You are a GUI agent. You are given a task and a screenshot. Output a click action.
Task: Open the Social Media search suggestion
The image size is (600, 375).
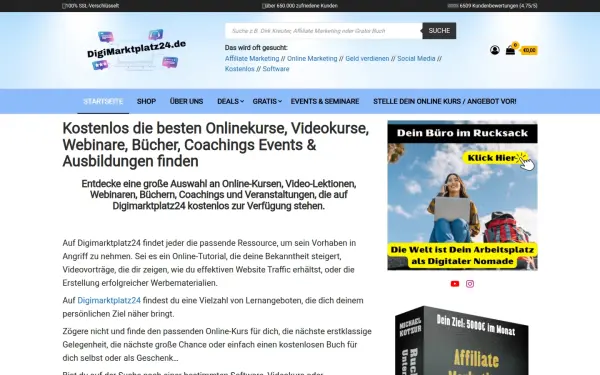click(x=416, y=59)
